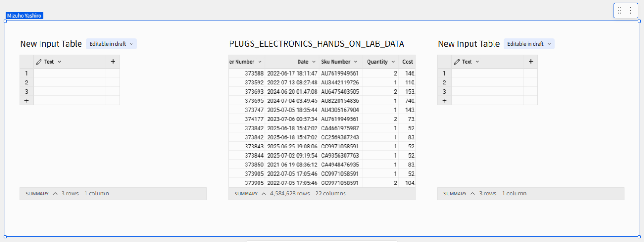Expand the left table's SUMMARY bar
The width and height of the screenshot is (644, 242).
(x=55, y=194)
